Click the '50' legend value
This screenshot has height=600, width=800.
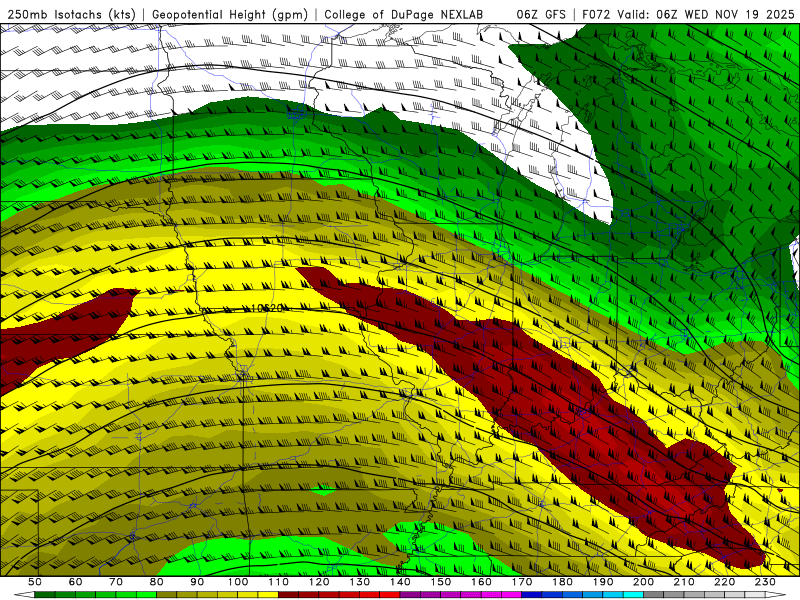[35, 582]
